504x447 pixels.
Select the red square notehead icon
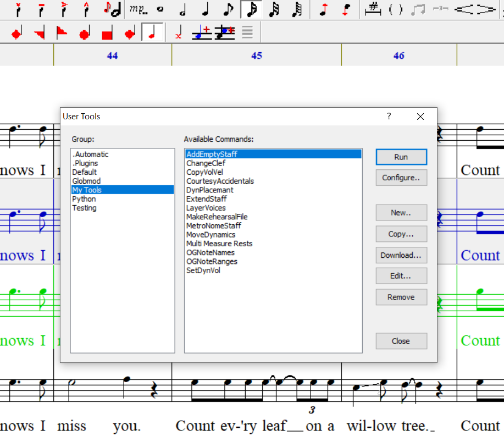click(x=107, y=33)
